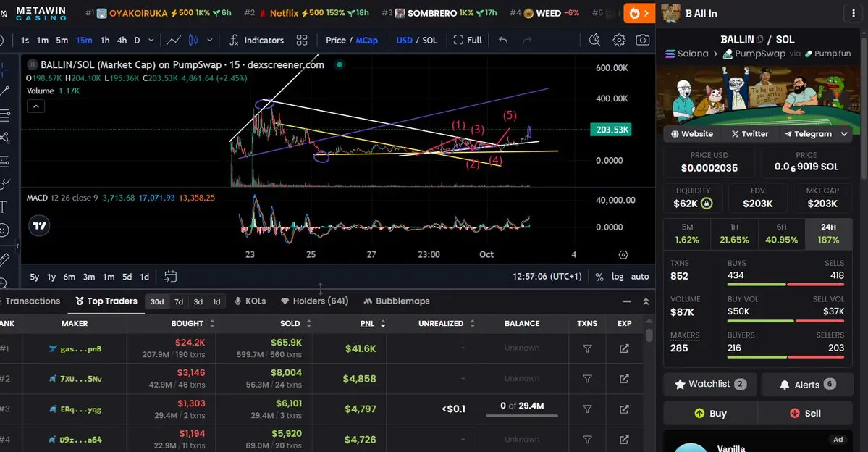The height and width of the screenshot is (452, 868).
Task: Toggle auto scale on the chart
Action: click(x=640, y=277)
